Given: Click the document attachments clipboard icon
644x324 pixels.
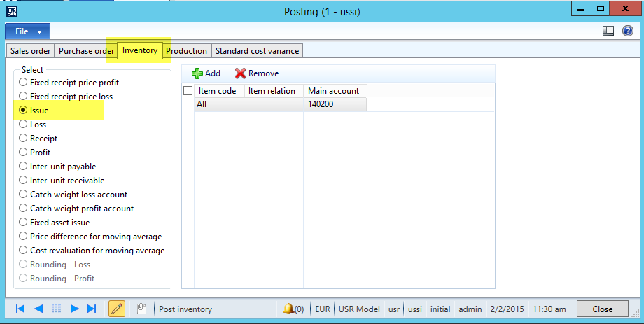Looking at the screenshot, I should [141, 309].
